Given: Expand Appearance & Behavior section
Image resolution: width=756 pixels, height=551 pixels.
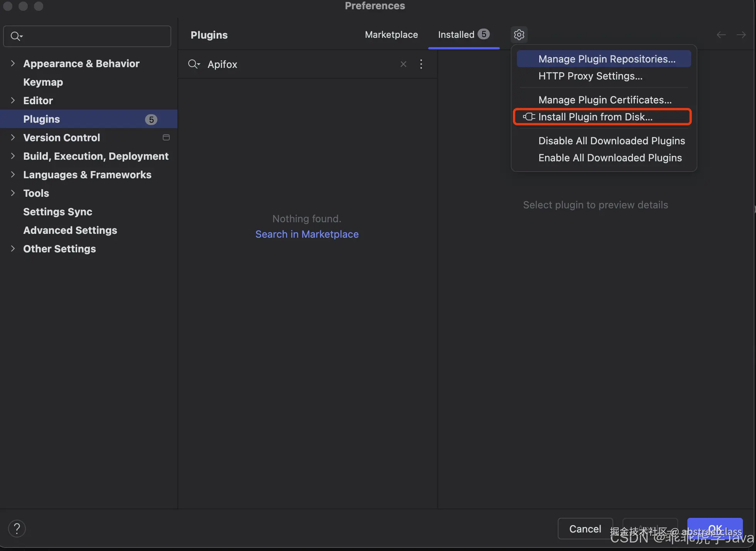Looking at the screenshot, I should [x=13, y=63].
